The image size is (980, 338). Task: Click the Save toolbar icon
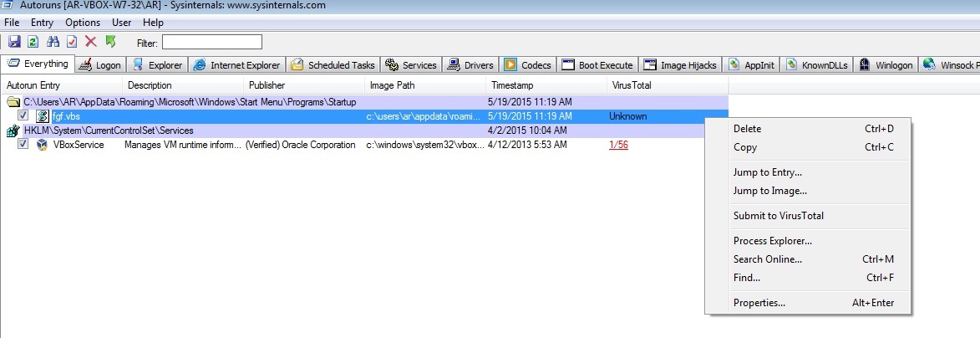[14, 42]
